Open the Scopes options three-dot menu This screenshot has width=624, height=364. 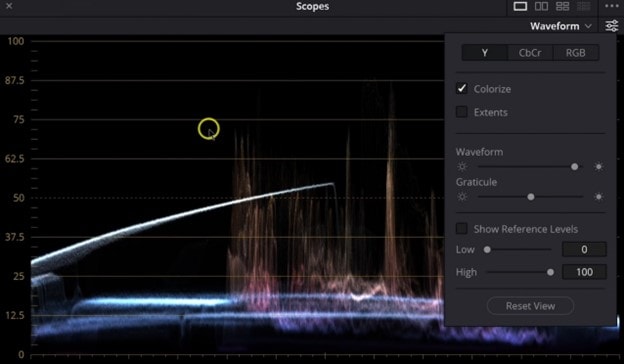pos(612,6)
